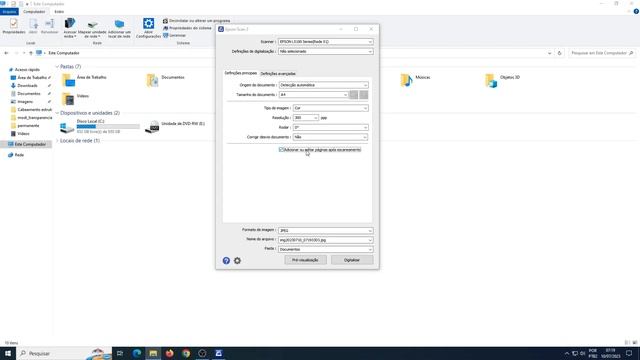
Task: Select Unidade de DVD-RW drive
Action: [176, 127]
